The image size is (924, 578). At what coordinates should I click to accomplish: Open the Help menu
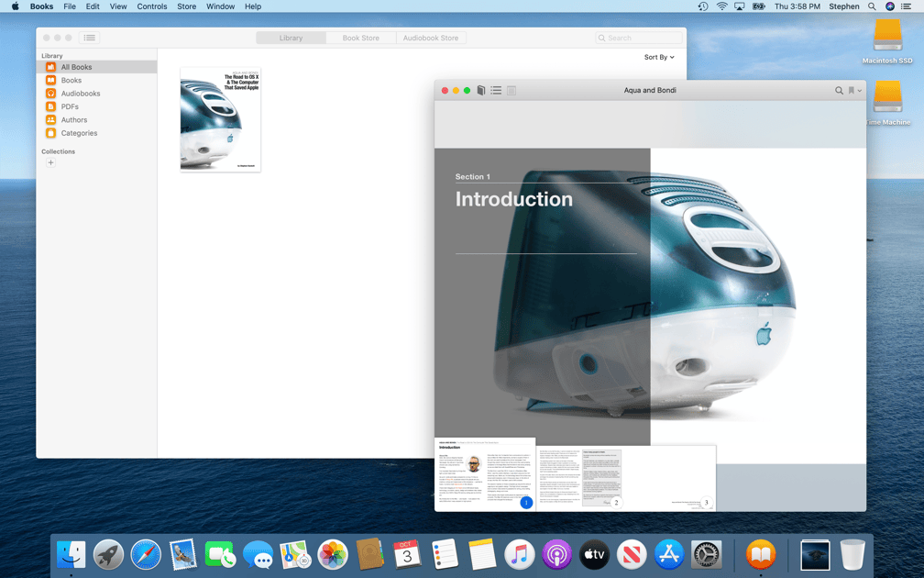click(253, 6)
